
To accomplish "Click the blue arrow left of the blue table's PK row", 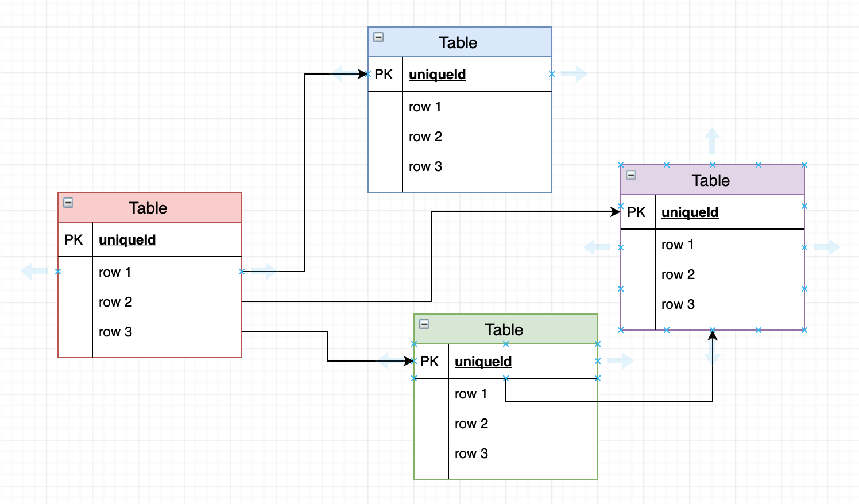I will (x=343, y=73).
